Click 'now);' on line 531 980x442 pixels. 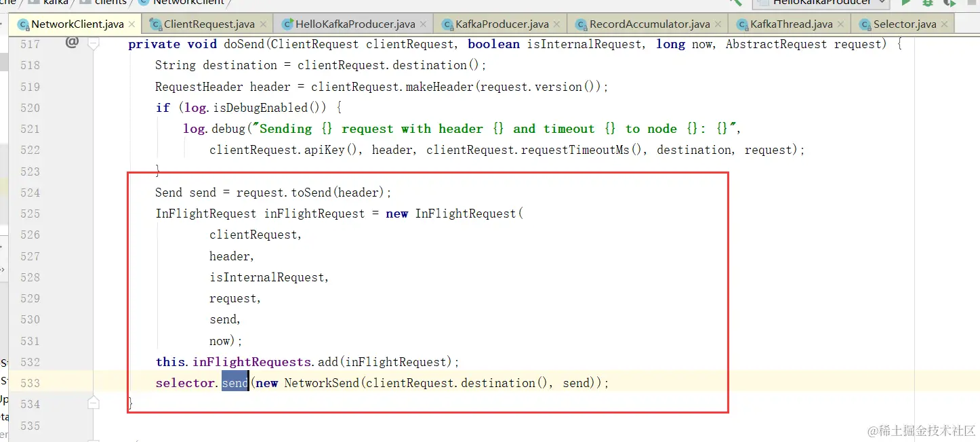(226, 341)
